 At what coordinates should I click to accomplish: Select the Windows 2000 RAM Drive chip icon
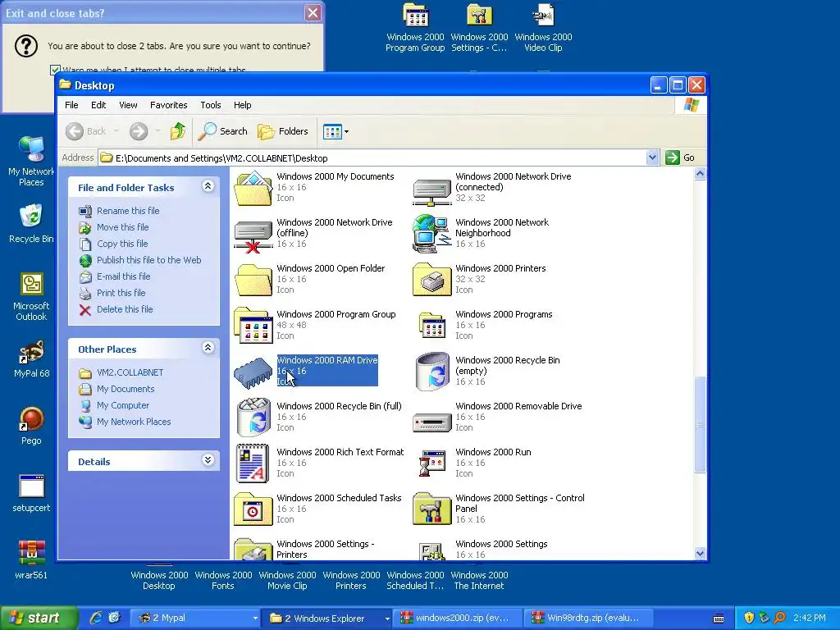pos(253,372)
